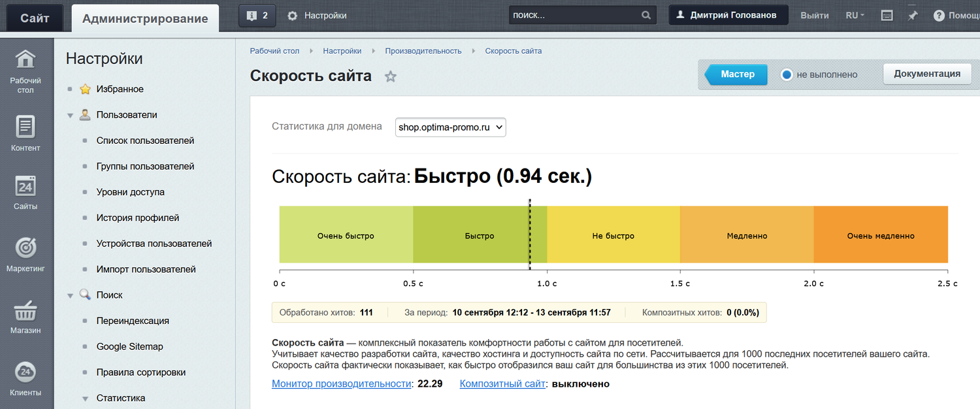This screenshot has width=980, height=409.
Task: Open Переиндексация menu item
Action: (x=133, y=321)
